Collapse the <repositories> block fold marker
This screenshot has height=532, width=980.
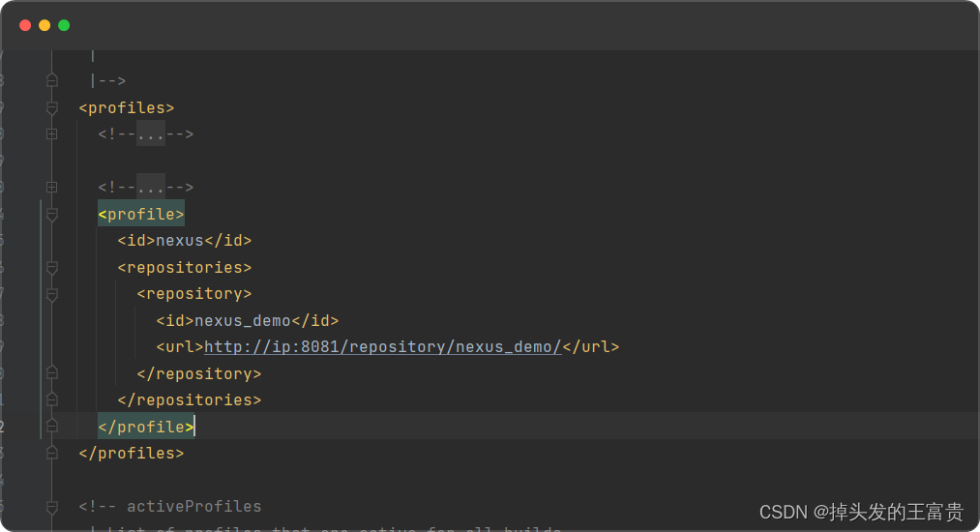pos(52,268)
